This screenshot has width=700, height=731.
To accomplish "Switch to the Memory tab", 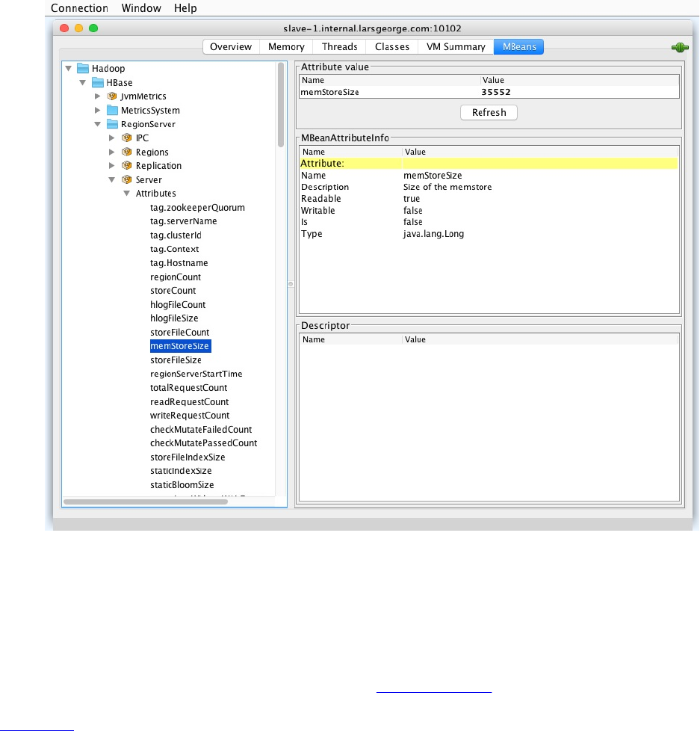I will point(286,46).
